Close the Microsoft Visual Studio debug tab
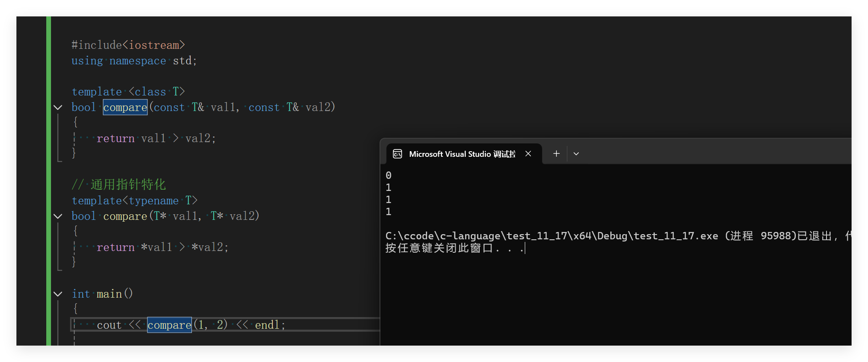Image resolution: width=868 pixels, height=362 pixels. coord(528,153)
